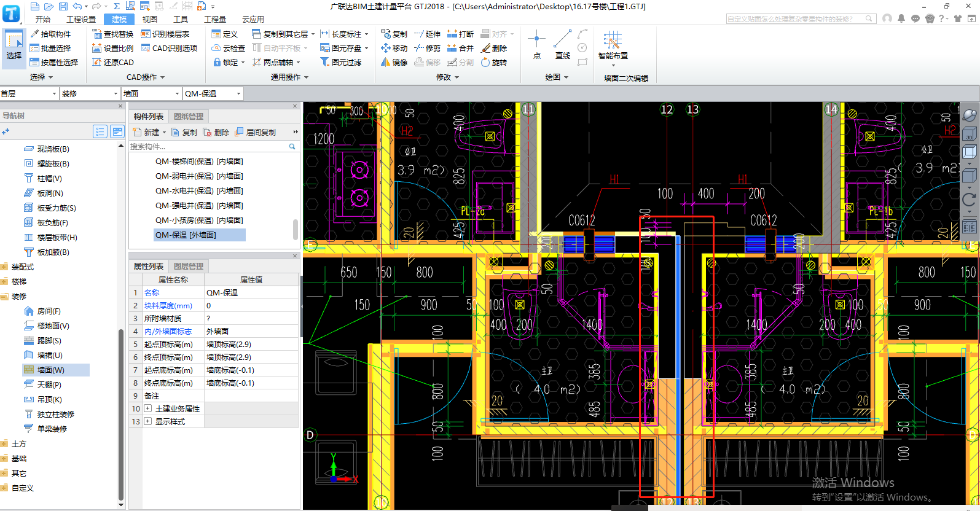Viewport: 980px width, 511px height.
Task: Expand the 装配式 tree folder
Action: [5, 267]
